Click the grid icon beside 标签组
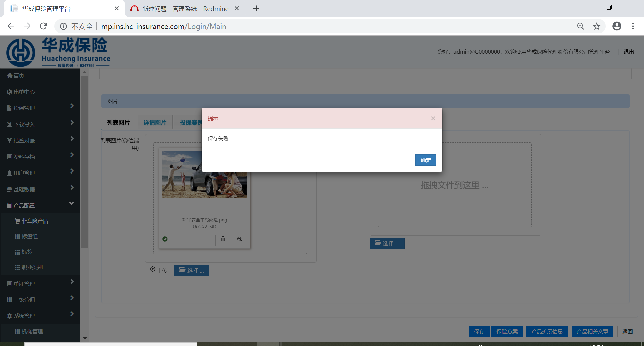Screen dimensions: 644x346 17,237
